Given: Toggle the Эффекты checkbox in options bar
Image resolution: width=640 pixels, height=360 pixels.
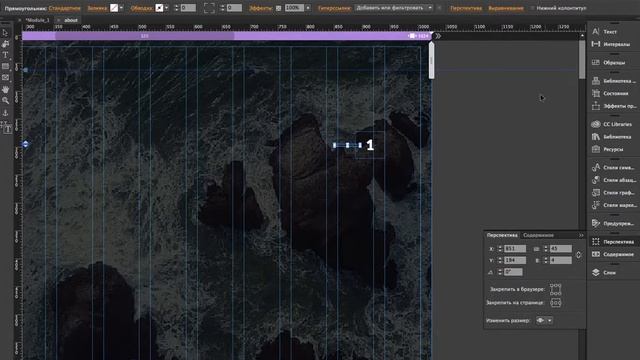Looking at the screenshot, I should click(x=279, y=8).
